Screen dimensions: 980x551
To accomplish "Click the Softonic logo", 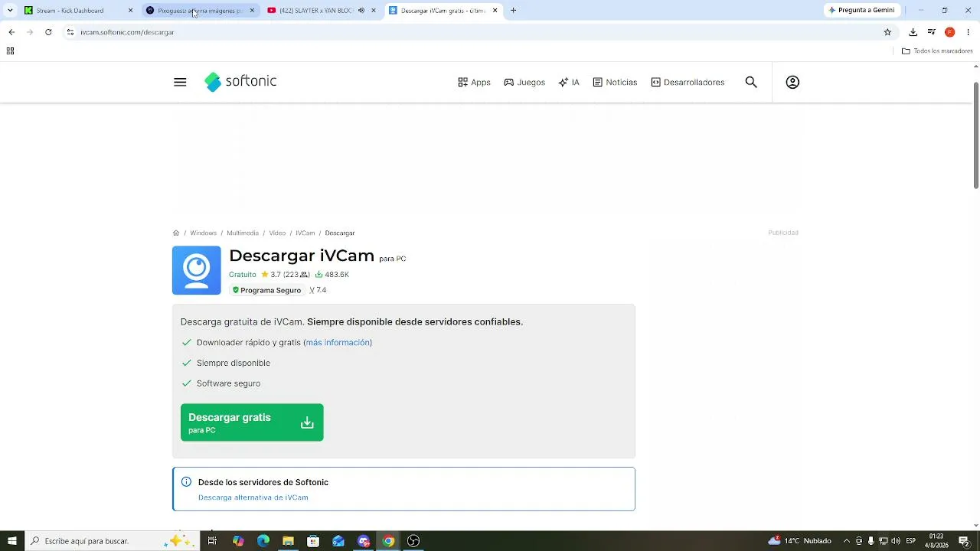I will tap(240, 82).
